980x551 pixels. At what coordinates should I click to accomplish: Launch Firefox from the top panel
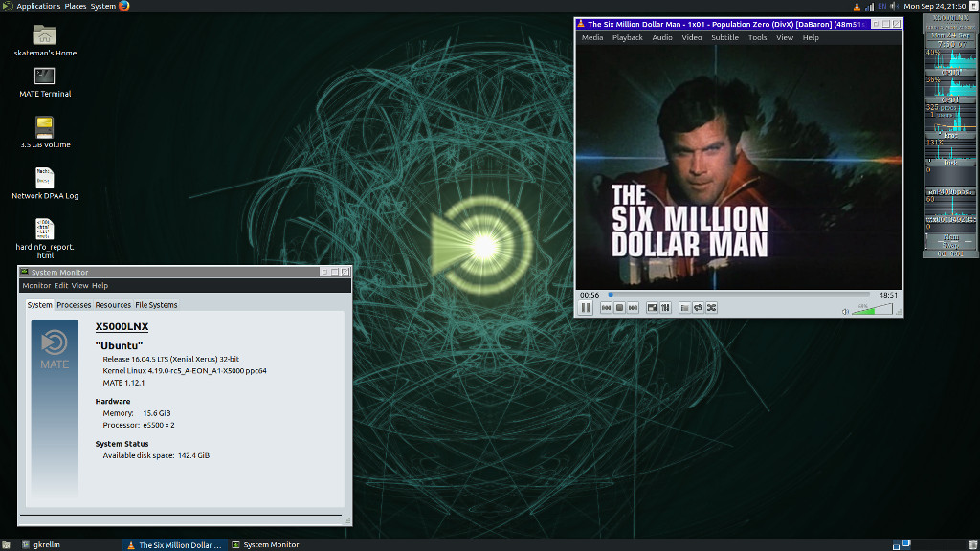pyautogui.click(x=123, y=6)
